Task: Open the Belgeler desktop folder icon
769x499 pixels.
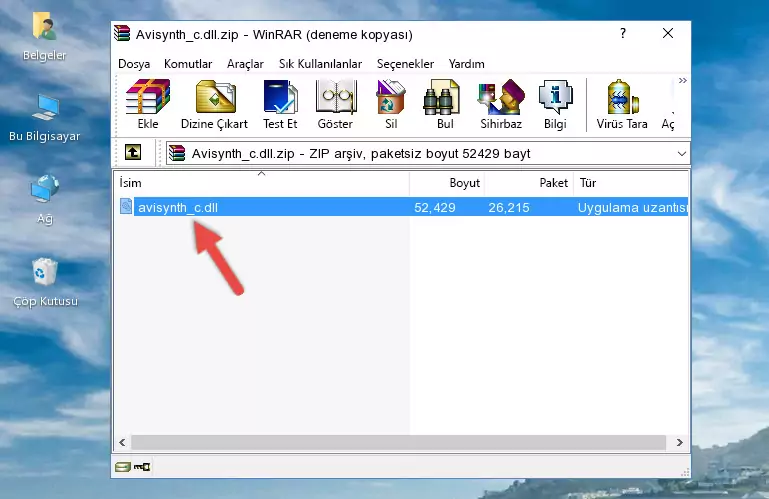Action: coord(44,26)
